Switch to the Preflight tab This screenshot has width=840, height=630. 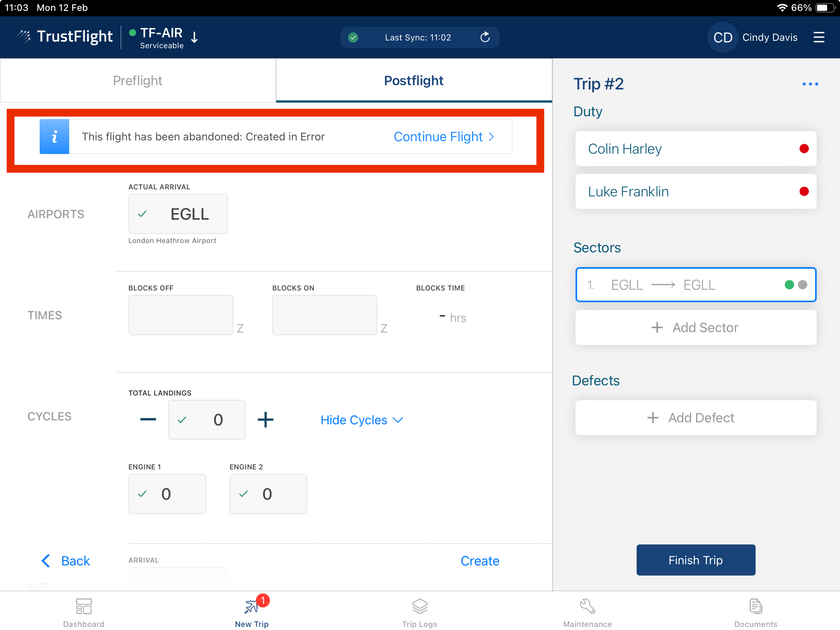pos(138,80)
